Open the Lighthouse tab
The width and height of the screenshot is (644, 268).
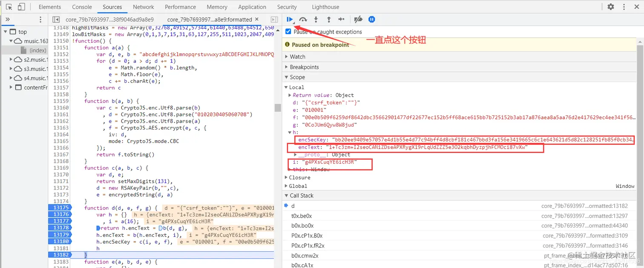click(326, 7)
